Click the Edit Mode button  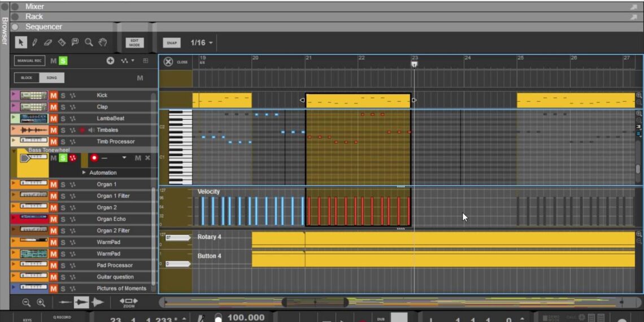pos(134,43)
